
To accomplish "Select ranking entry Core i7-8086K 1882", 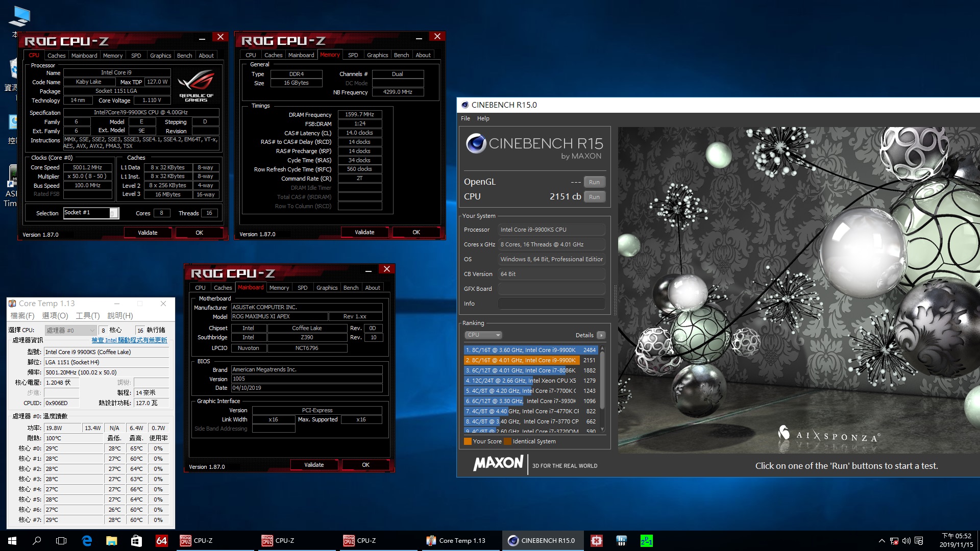I will [x=531, y=370].
